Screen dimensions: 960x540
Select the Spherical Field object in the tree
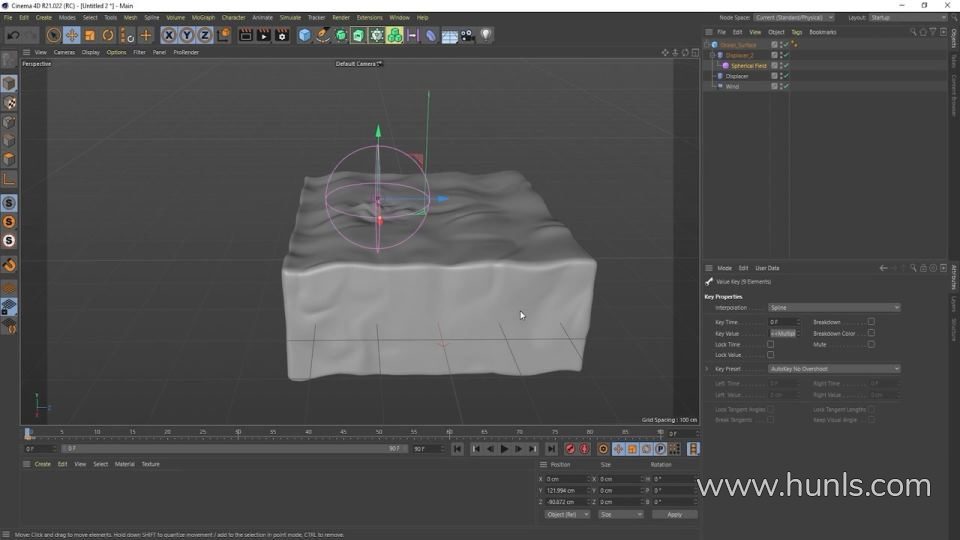[748, 66]
